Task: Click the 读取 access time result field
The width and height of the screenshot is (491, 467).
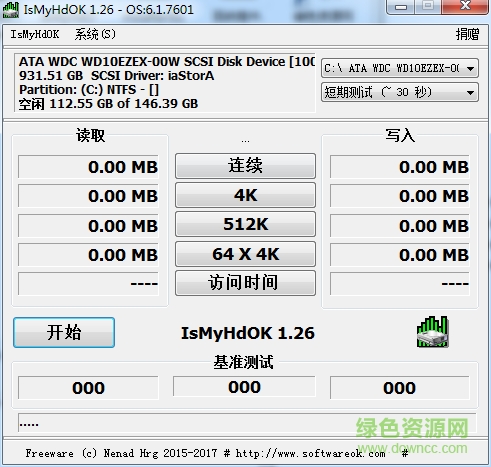Action: point(88,284)
